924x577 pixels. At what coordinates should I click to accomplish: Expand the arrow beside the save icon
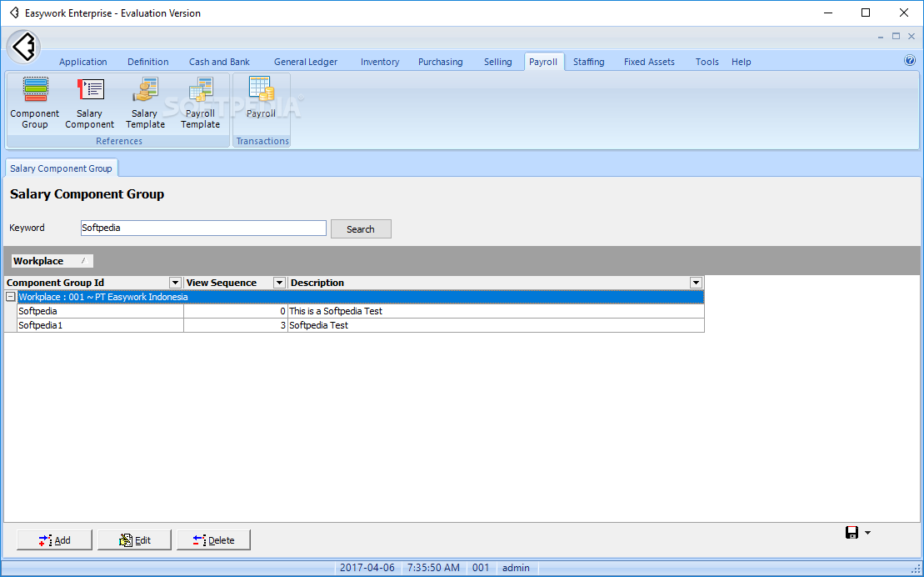(x=867, y=533)
